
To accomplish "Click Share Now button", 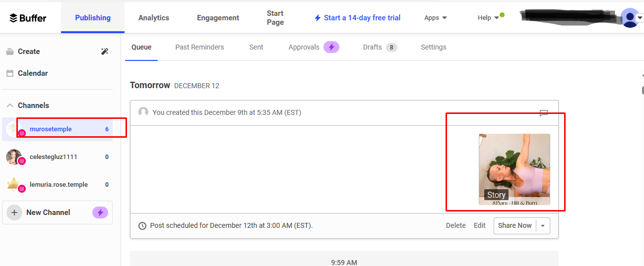I will point(515,225).
